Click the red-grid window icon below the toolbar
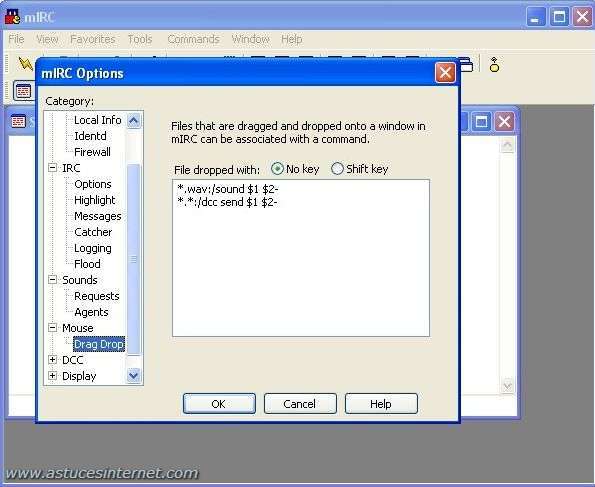Image resolution: width=595 pixels, height=487 pixels. click(23, 91)
